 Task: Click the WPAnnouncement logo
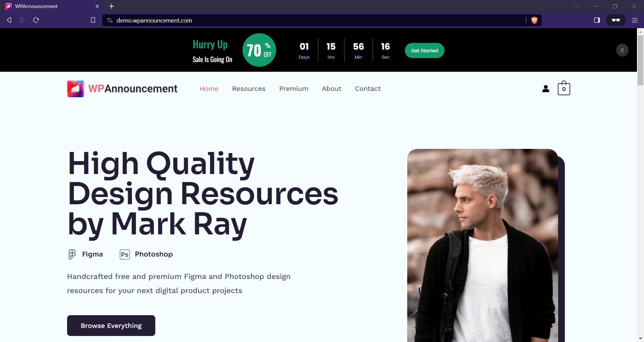pyautogui.click(x=122, y=89)
